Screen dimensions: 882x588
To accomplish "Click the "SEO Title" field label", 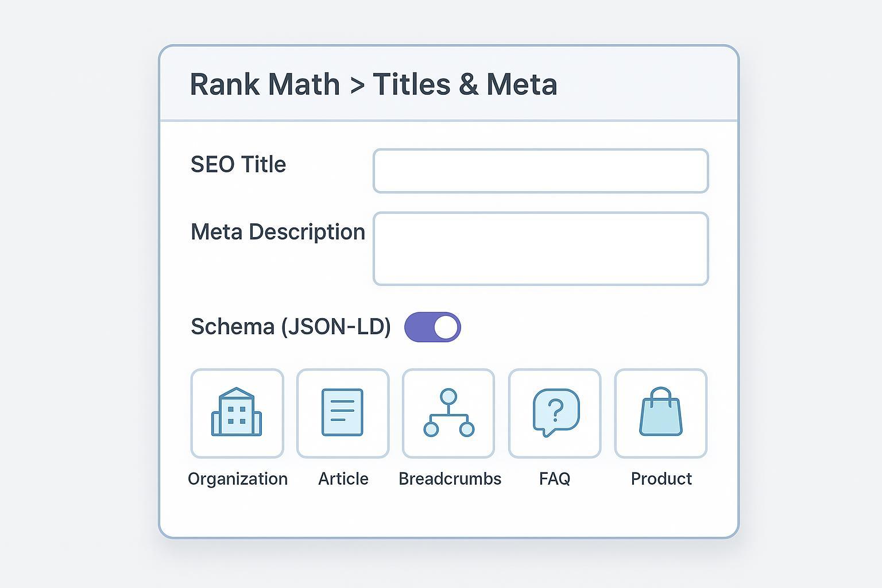I will (238, 165).
